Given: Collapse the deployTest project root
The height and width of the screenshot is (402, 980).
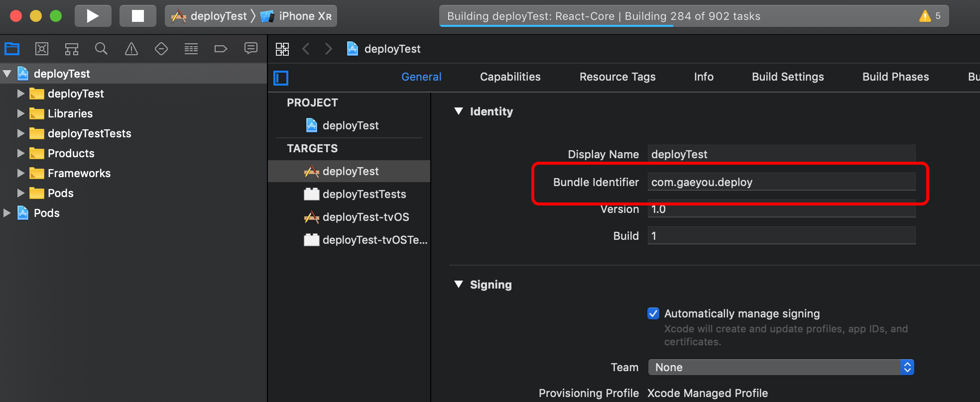Looking at the screenshot, I should 7,74.
